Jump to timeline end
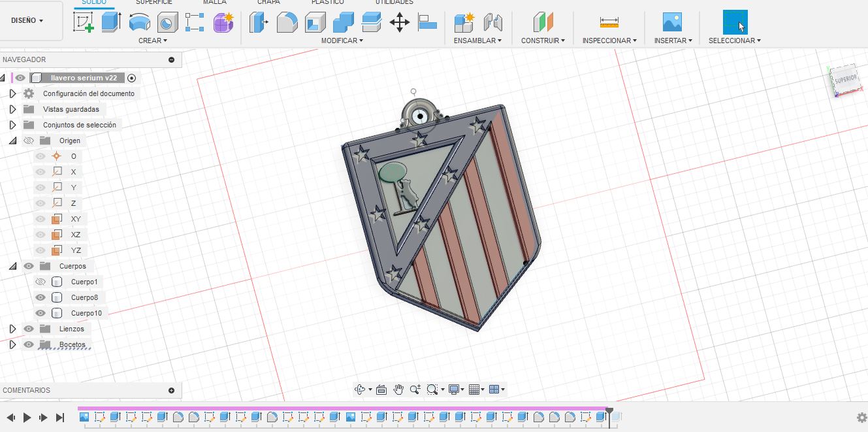 click(60, 417)
